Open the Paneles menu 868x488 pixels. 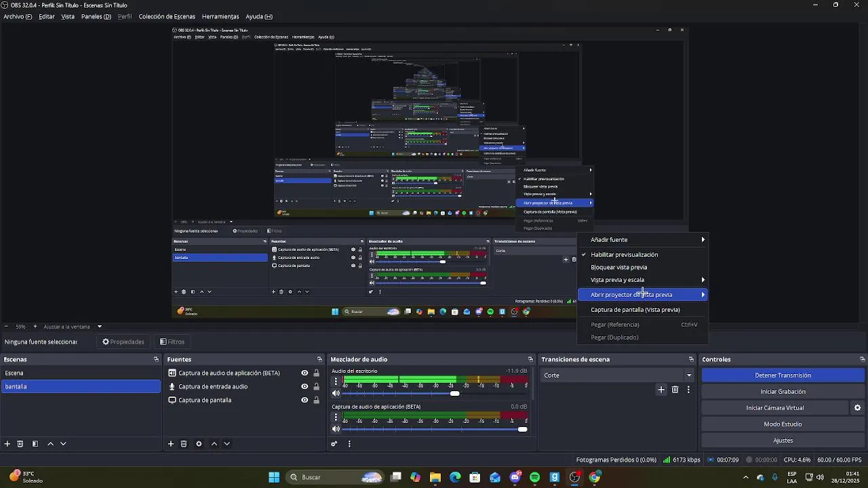click(x=96, y=16)
